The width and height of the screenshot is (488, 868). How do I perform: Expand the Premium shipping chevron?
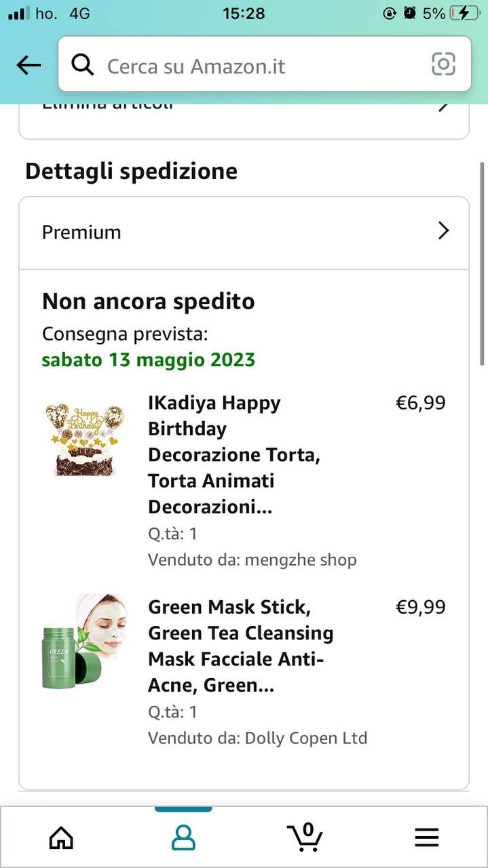click(x=443, y=231)
